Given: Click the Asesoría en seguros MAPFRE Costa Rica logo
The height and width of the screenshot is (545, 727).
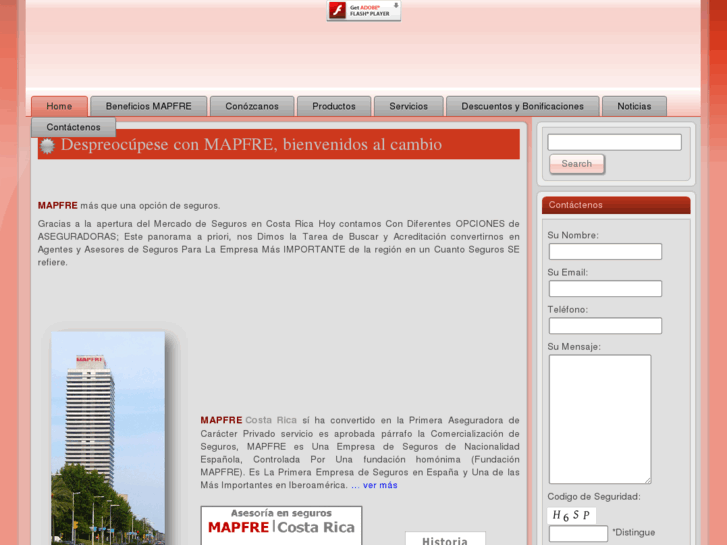Looking at the screenshot, I should pos(281,526).
